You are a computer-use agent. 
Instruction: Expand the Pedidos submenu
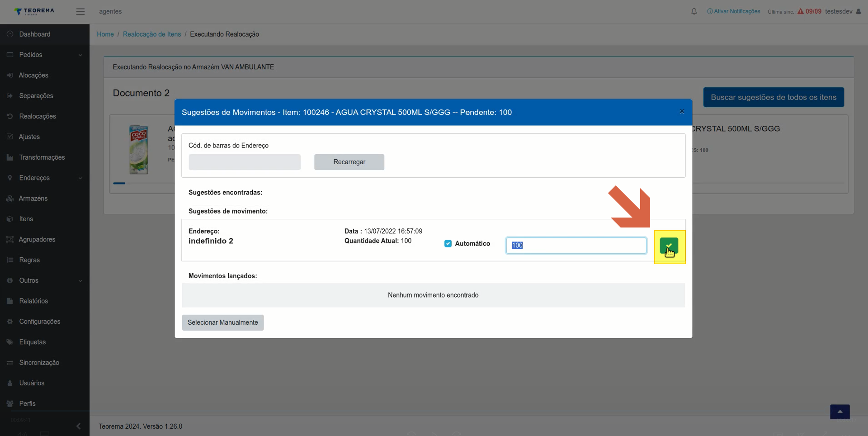coord(45,55)
